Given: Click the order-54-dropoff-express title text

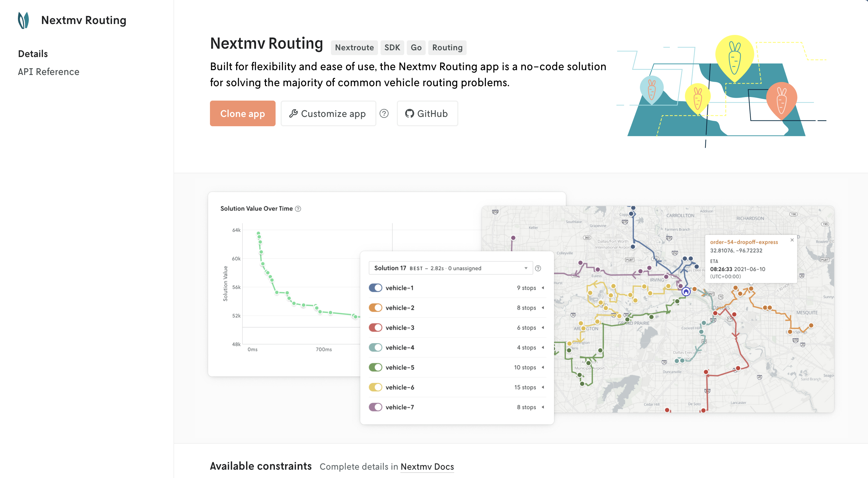Looking at the screenshot, I should (744, 242).
